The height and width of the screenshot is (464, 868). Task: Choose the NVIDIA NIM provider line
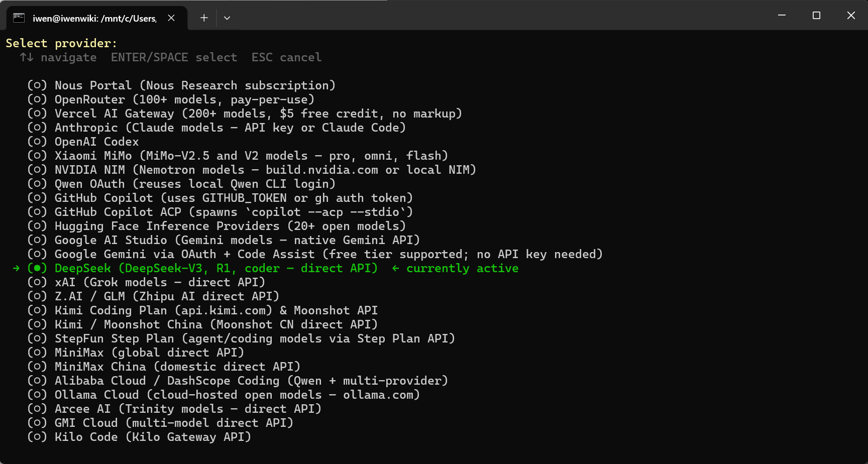(x=252, y=170)
